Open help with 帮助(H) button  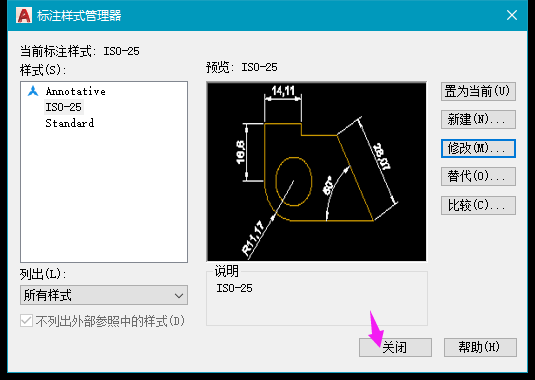tap(480, 347)
